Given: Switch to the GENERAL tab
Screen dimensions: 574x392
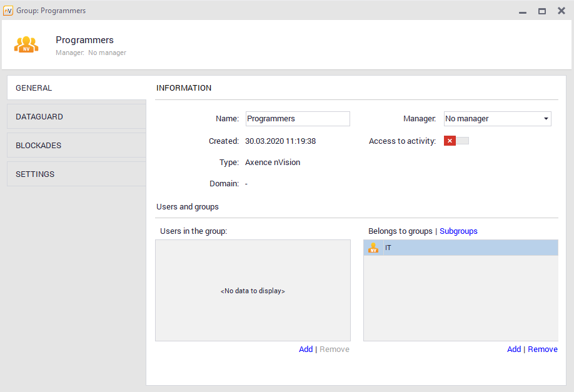Looking at the screenshot, I should (76, 88).
